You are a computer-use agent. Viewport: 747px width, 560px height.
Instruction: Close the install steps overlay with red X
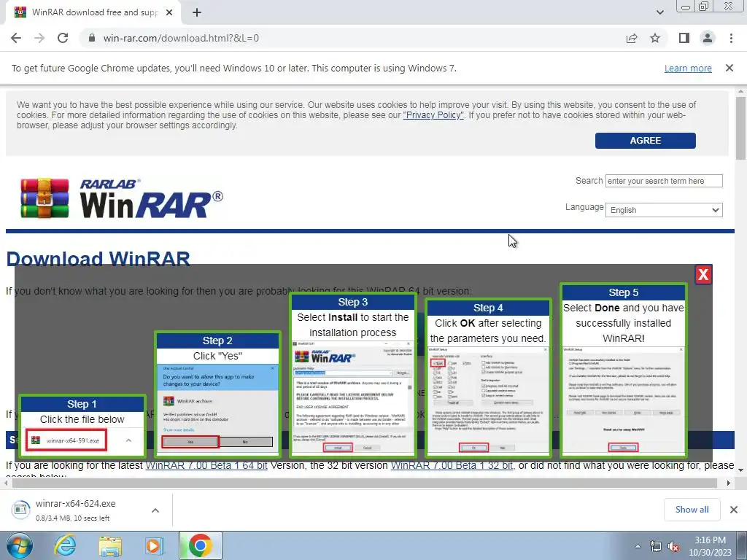click(x=703, y=274)
